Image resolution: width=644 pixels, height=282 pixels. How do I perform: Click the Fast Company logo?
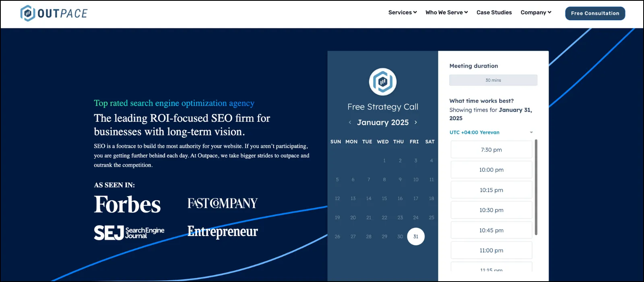223,203
